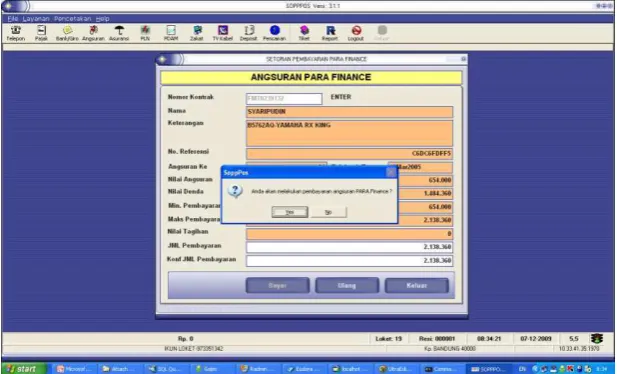This screenshot has height=374, width=617.
Task: Click the Zakat toolbar icon
Action: pyautogui.click(x=197, y=33)
